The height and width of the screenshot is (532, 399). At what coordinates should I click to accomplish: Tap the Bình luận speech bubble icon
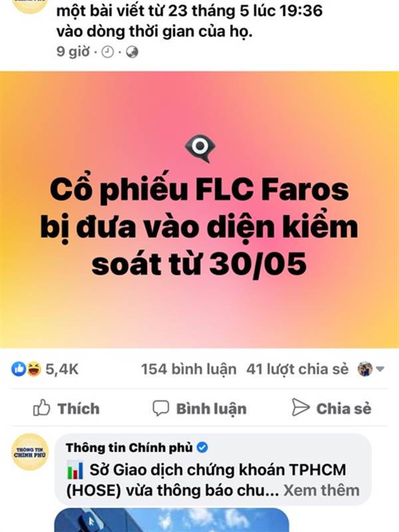click(160, 408)
